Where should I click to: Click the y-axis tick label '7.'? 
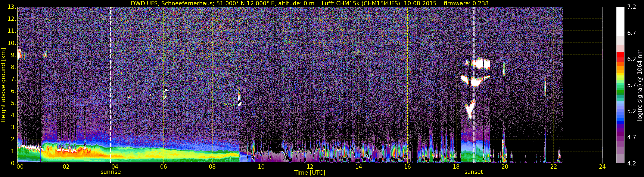click(x=13, y=79)
